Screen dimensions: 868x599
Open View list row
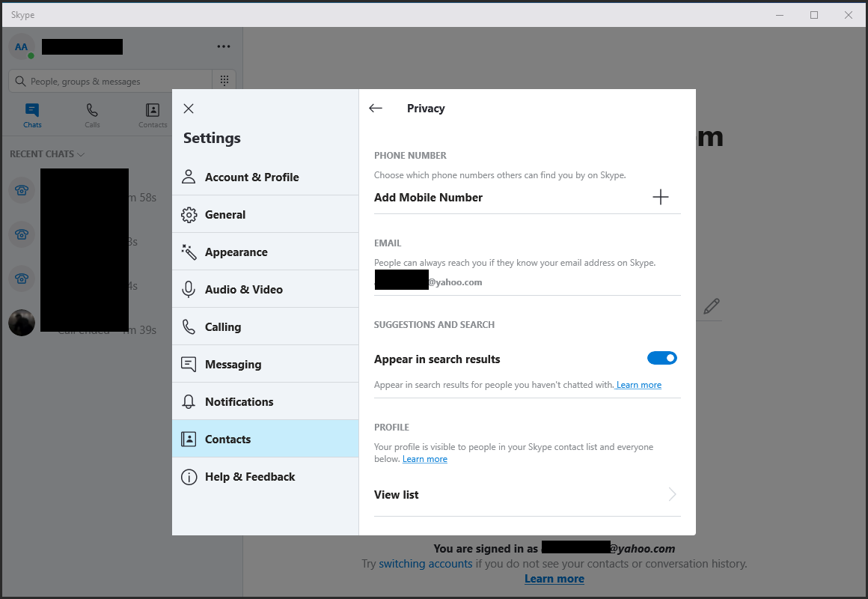coord(527,494)
